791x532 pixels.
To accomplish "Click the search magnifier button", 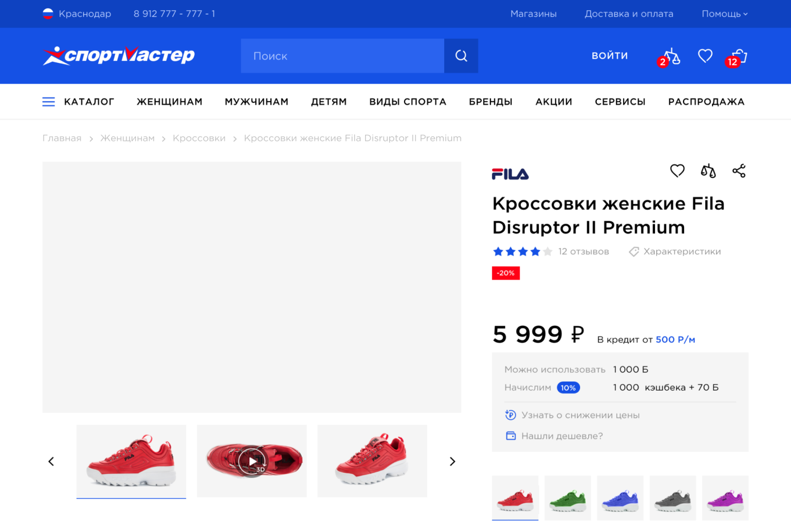I will 461,56.
